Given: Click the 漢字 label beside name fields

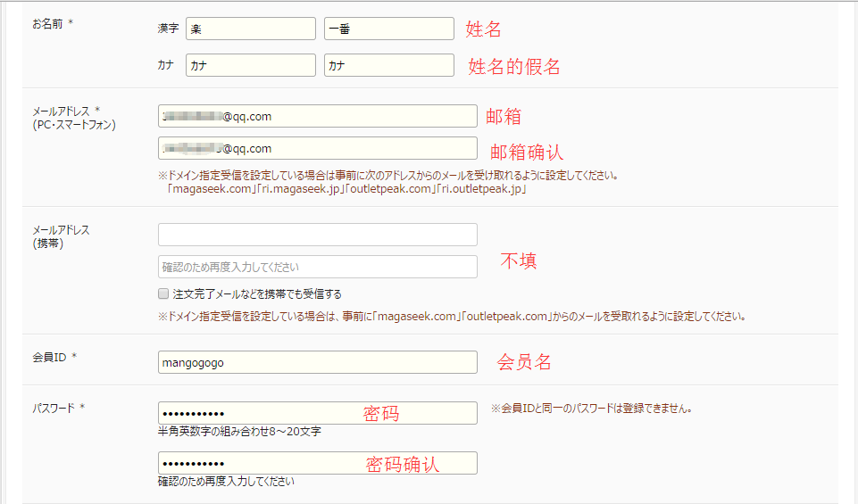Looking at the screenshot, I should [x=168, y=29].
